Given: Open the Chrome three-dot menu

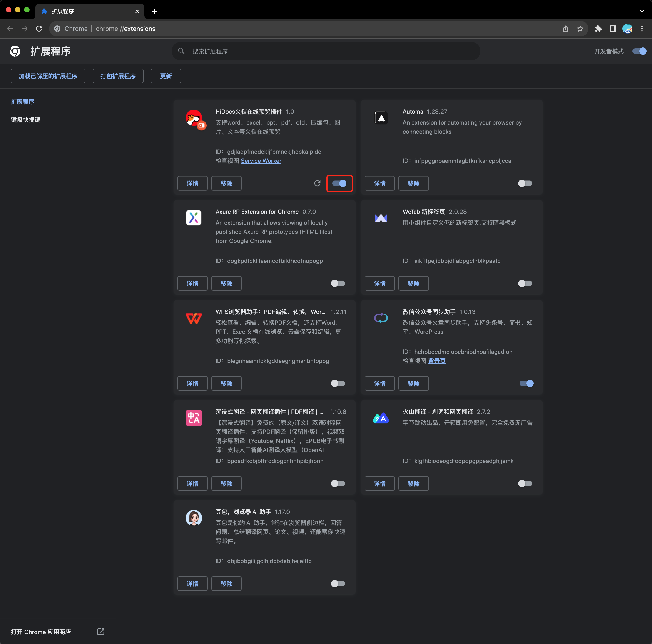Looking at the screenshot, I should point(642,29).
